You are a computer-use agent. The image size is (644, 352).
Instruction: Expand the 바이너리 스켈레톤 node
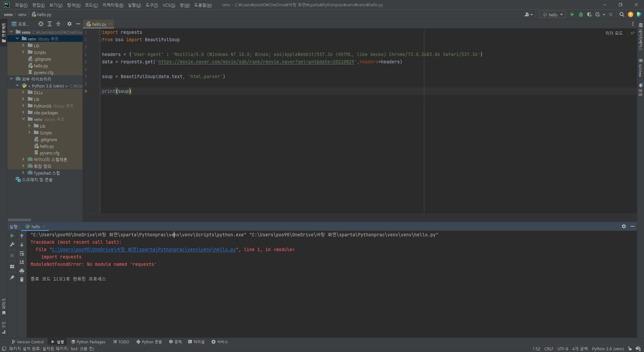(x=23, y=159)
